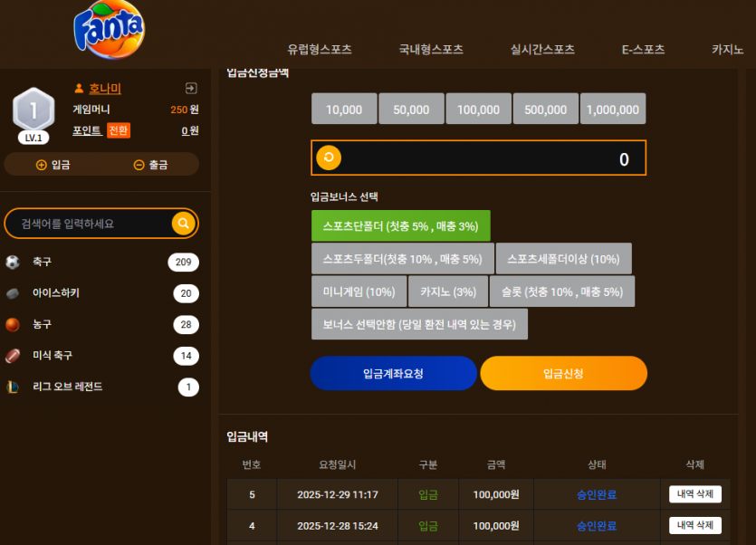Click the Fanta logo
Screen dimensions: 756x545
(x=109, y=29)
